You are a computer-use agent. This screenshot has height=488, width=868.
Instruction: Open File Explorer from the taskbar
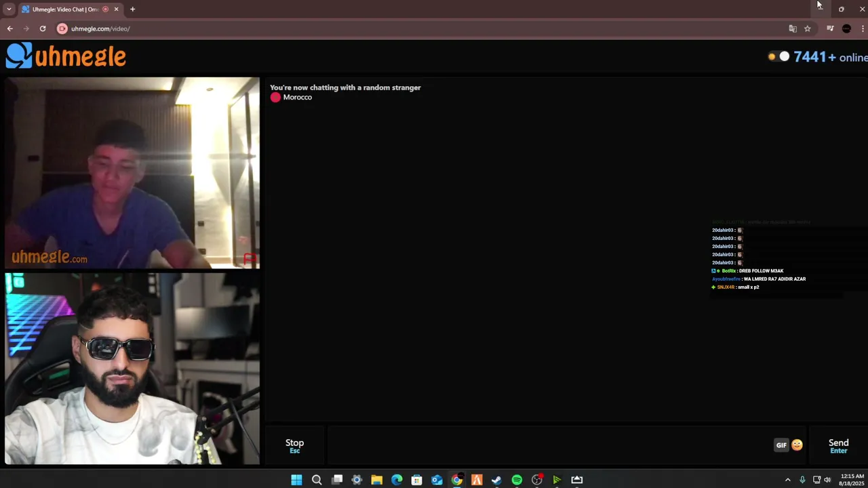376,480
